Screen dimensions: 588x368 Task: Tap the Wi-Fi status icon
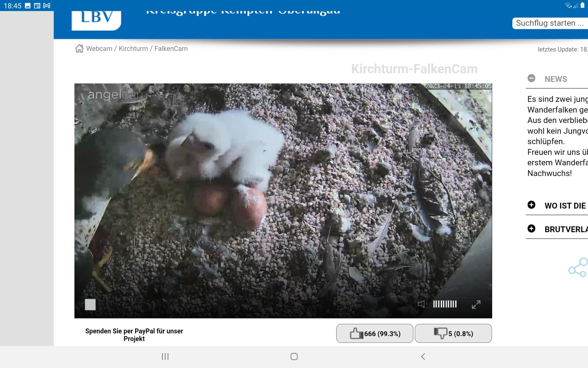click(x=568, y=6)
